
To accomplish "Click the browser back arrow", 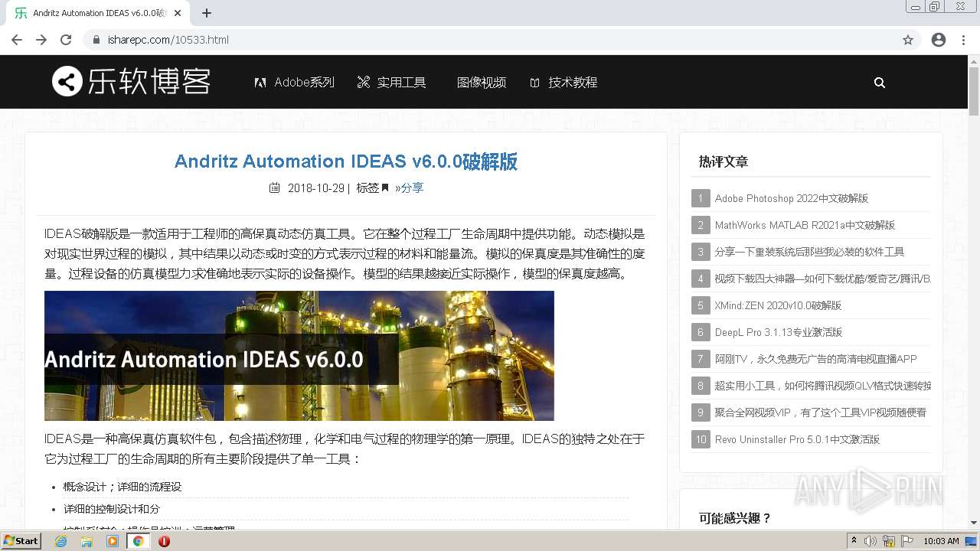I will click(17, 40).
